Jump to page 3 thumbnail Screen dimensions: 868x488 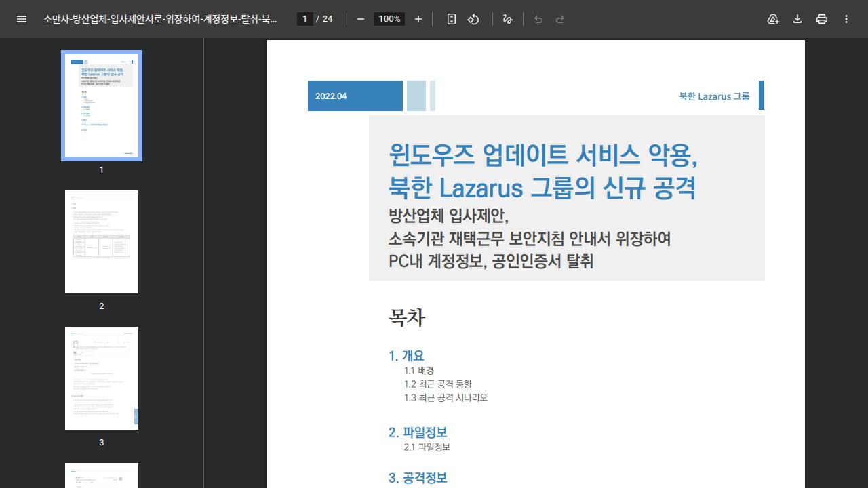point(102,378)
